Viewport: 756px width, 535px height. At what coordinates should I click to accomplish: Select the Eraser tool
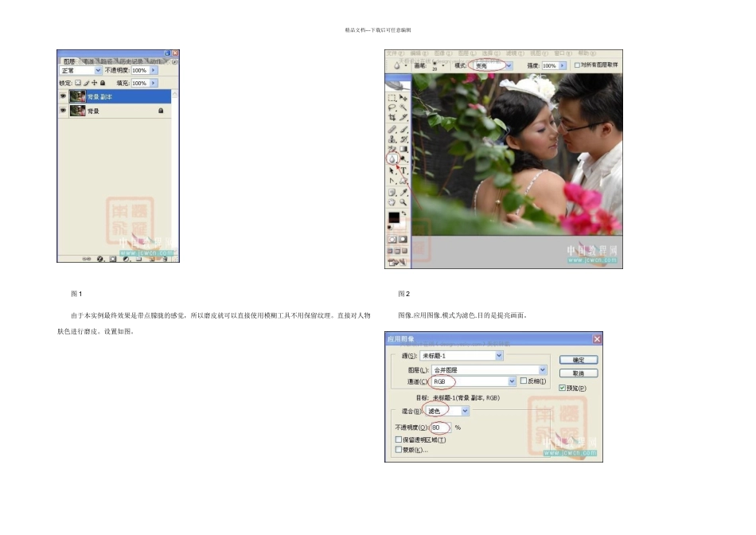click(392, 149)
